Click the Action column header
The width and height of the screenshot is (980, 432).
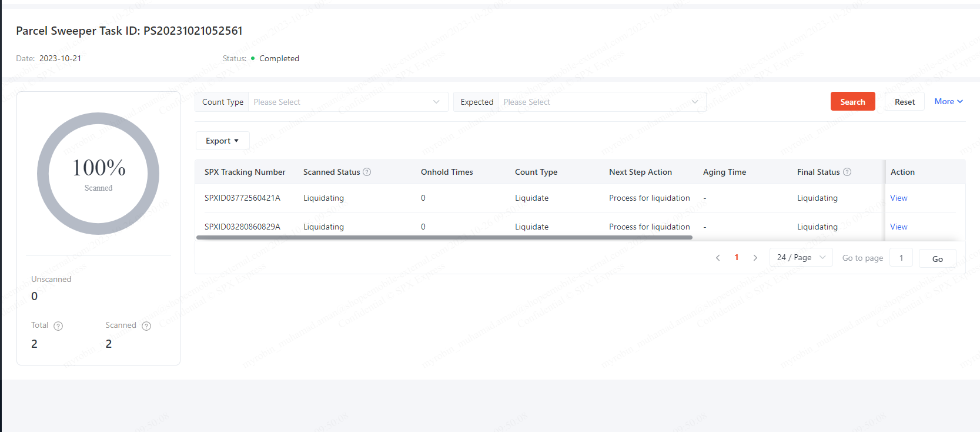point(902,172)
